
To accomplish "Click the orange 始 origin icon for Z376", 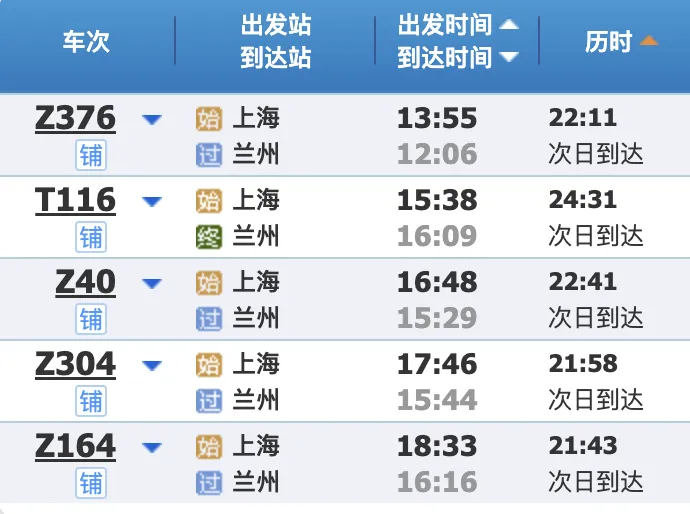I will pos(209,119).
